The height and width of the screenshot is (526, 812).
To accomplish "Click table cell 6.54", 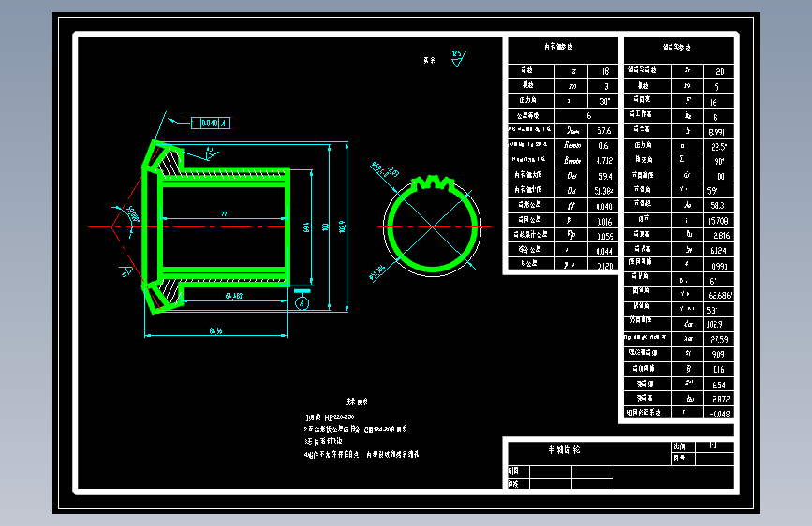I will click(x=718, y=386).
